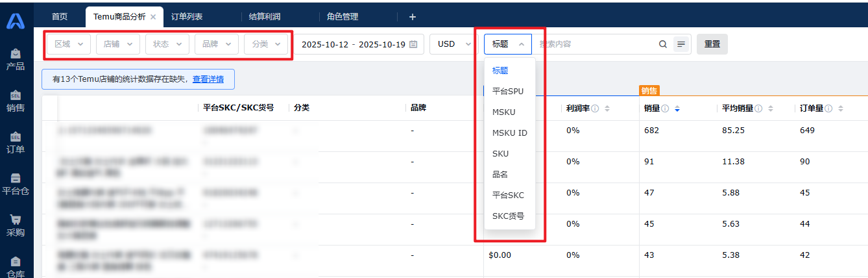Switch to the 订单列表 tab
Image resolution: width=868 pixels, height=278 pixels.
point(187,17)
